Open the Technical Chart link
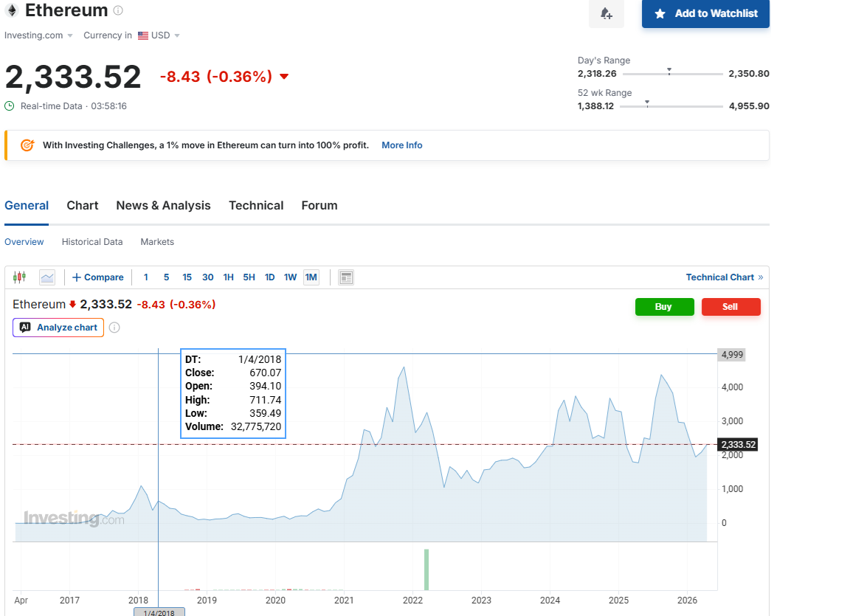Viewport: 850px width, 616px height. 724,277
